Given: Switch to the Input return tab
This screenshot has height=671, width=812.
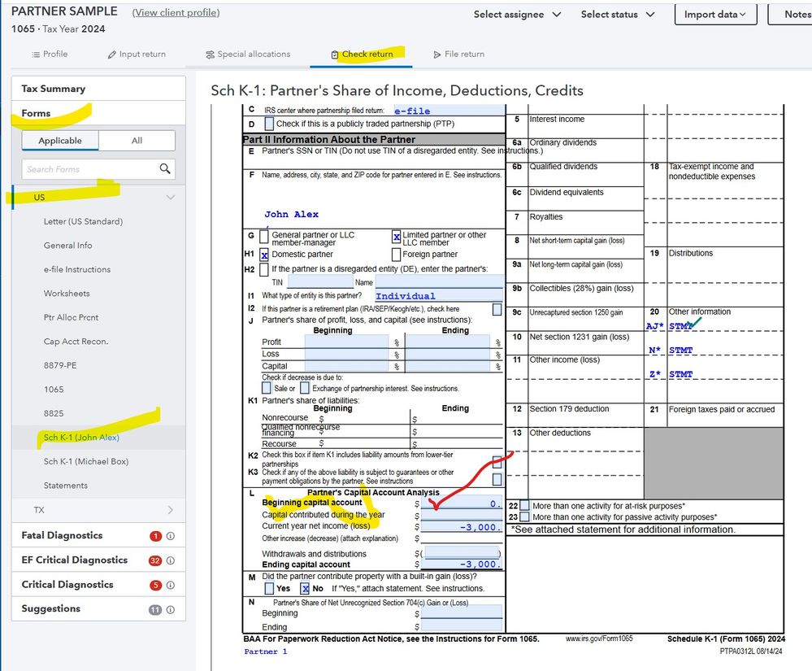Looking at the screenshot, I should 137,54.
